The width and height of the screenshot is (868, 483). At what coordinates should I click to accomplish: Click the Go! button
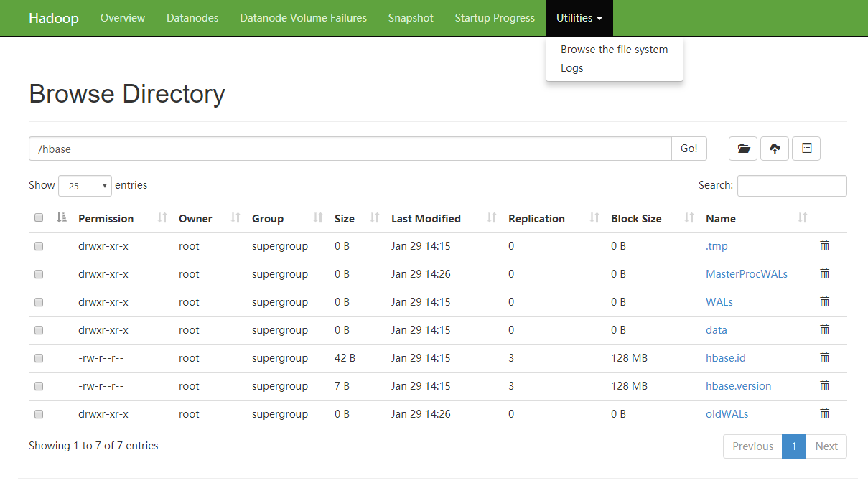[x=689, y=149]
